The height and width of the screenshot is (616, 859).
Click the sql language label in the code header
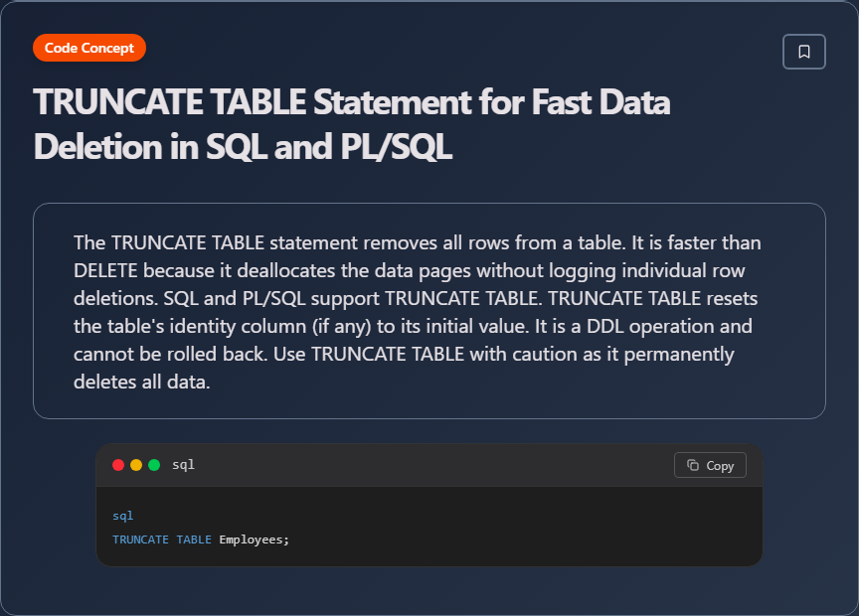pos(183,465)
